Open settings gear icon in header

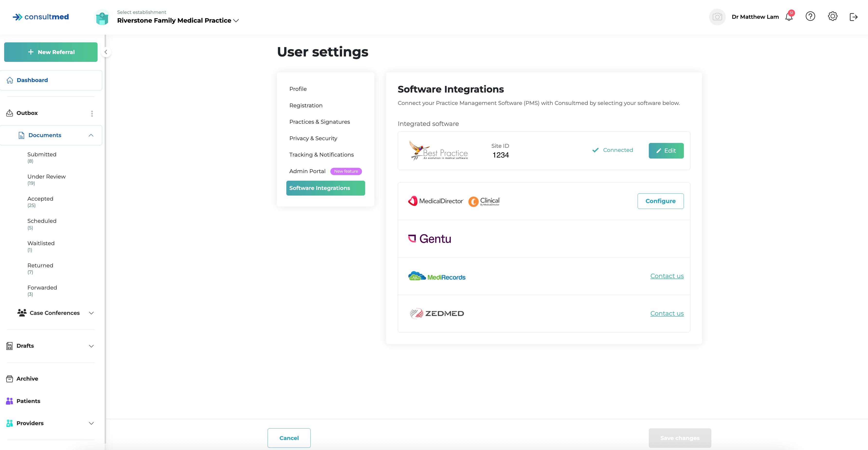tap(832, 17)
